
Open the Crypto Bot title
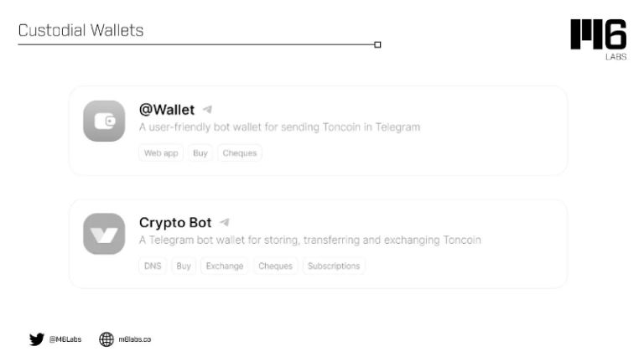click(x=175, y=222)
